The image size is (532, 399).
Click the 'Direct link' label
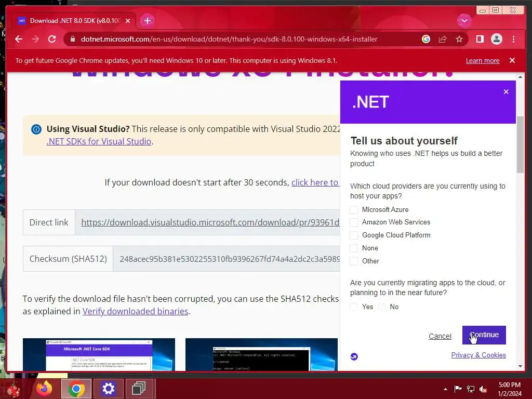coord(49,222)
